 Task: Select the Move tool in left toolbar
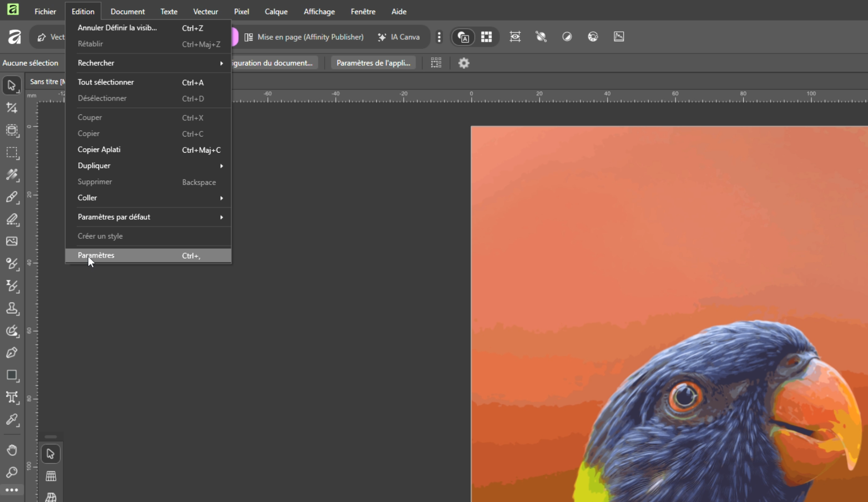[x=12, y=86]
